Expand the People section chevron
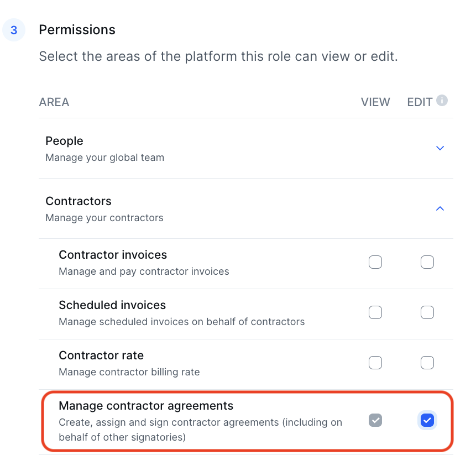The image size is (476, 455). coord(440,148)
